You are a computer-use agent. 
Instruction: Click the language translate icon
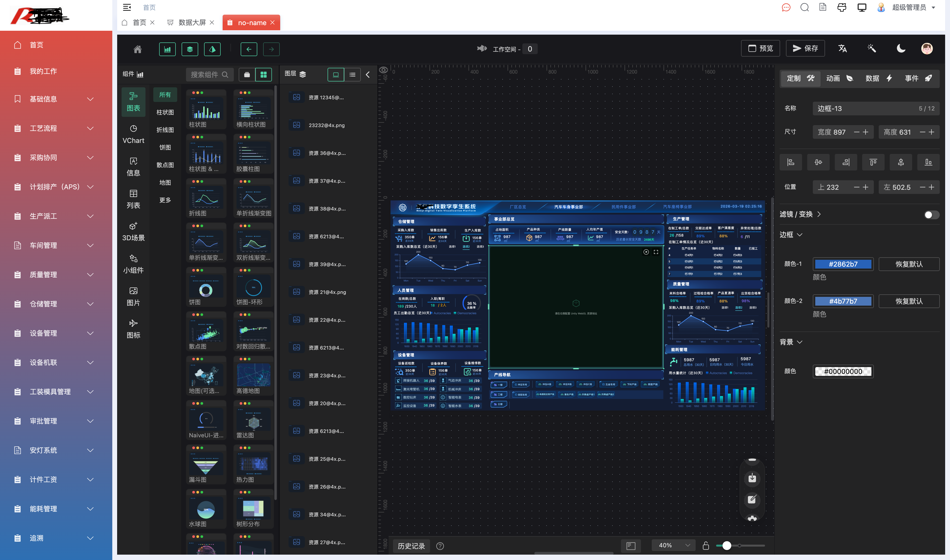click(x=842, y=49)
